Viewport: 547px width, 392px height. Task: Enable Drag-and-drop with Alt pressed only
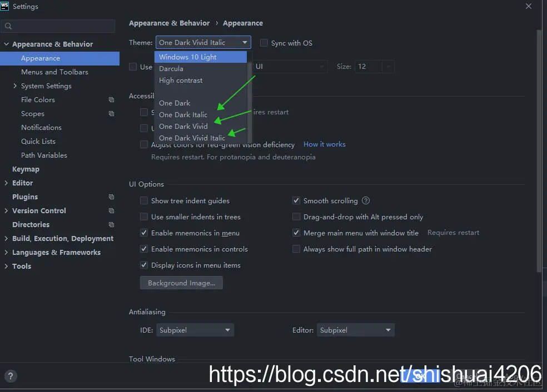tap(296, 217)
